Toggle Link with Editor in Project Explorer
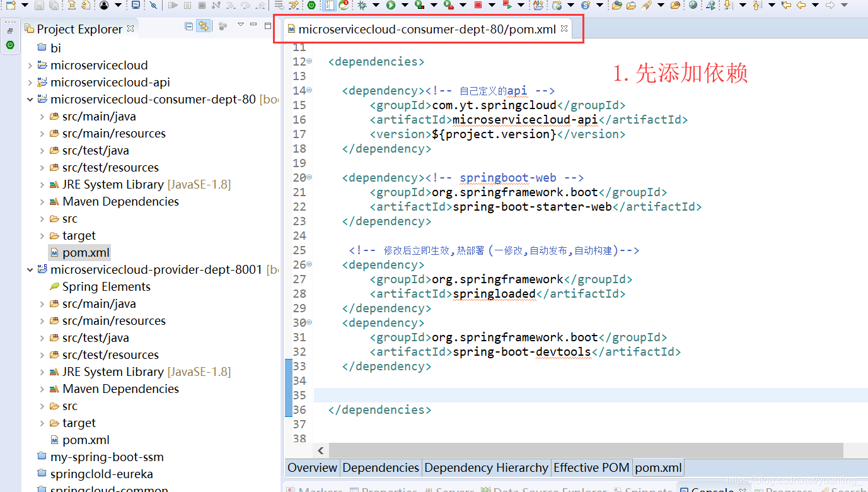Image resolution: width=868 pixels, height=492 pixels. [203, 26]
